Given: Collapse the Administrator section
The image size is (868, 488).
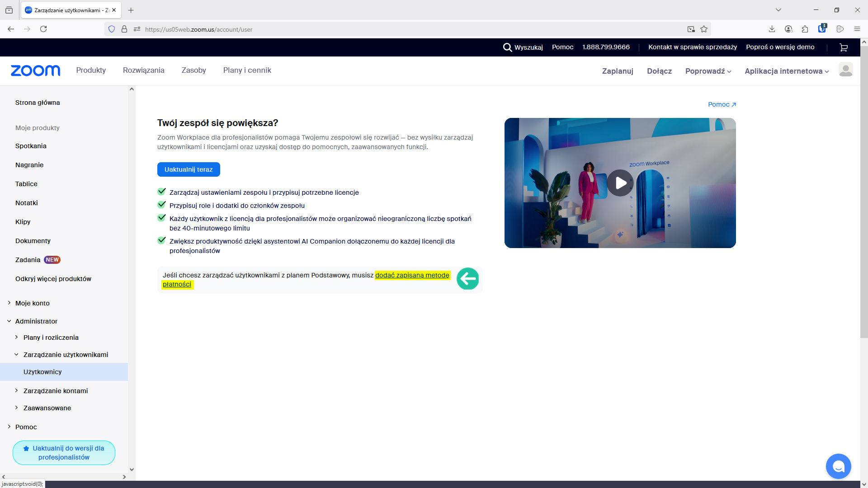Looking at the screenshot, I should pyautogui.click(x=9, y=321).
